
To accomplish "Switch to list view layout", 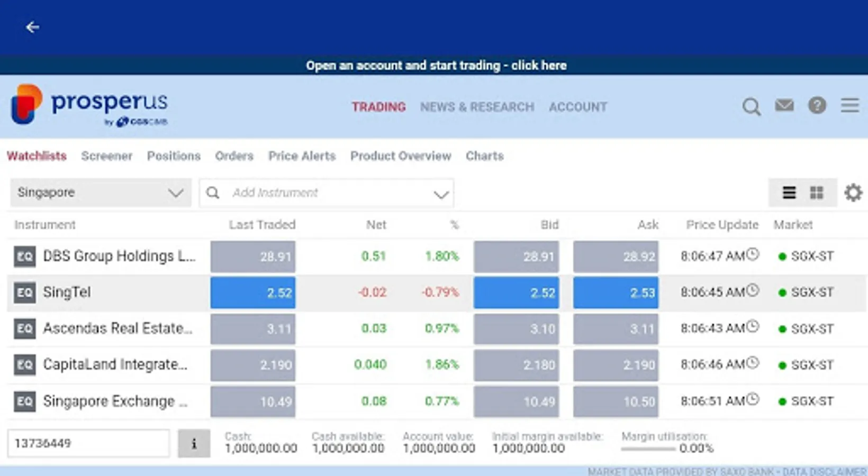I will [789, 193].
